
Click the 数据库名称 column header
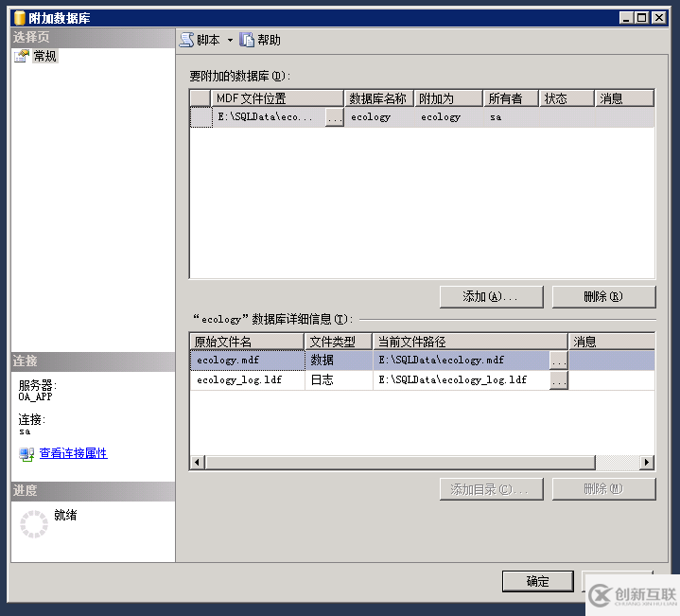point(378,98)
